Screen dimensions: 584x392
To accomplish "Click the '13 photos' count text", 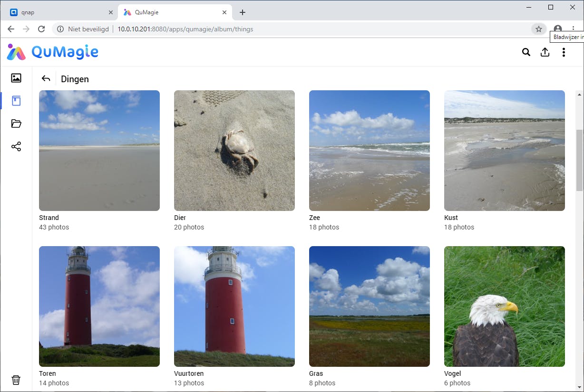I will coord(189,383).
